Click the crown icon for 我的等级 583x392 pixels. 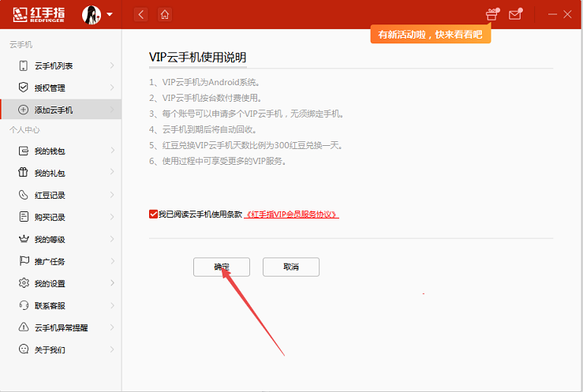(24, 239)
